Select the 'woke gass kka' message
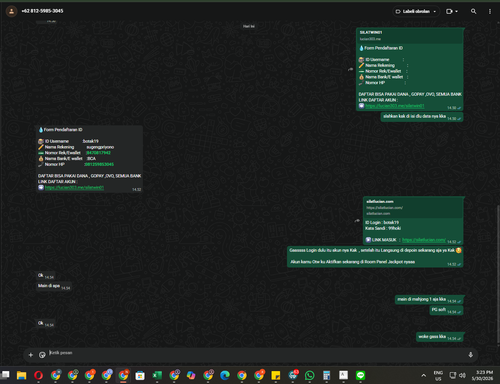500x384 pixels. [439, 337]
